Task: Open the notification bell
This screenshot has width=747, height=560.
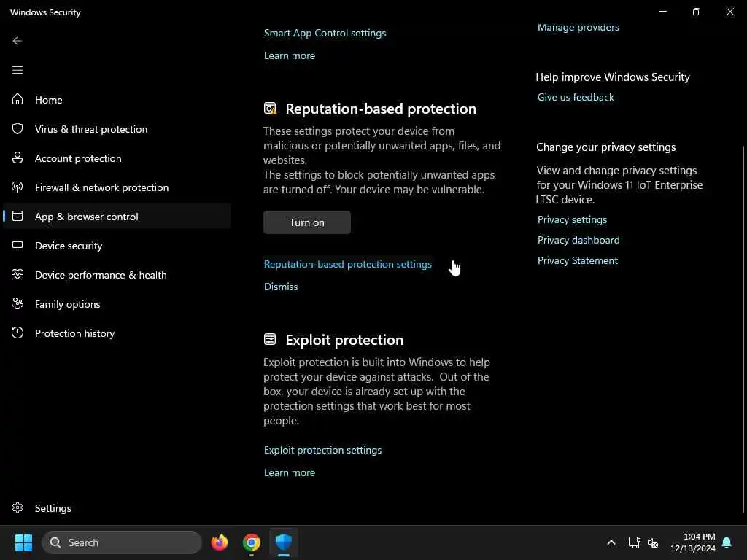Action: coord(727,542)
